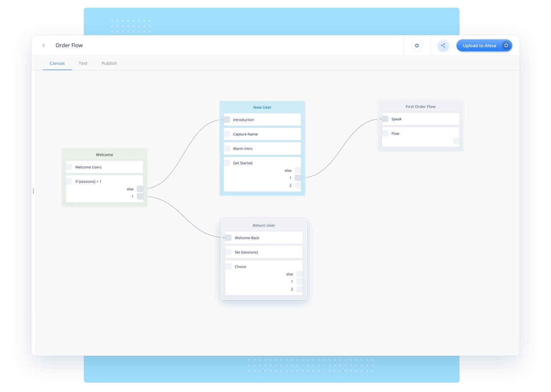Click the else port on the If {sessions} block
The height and width of the screenshot is (392, 551).
[139, 189]
